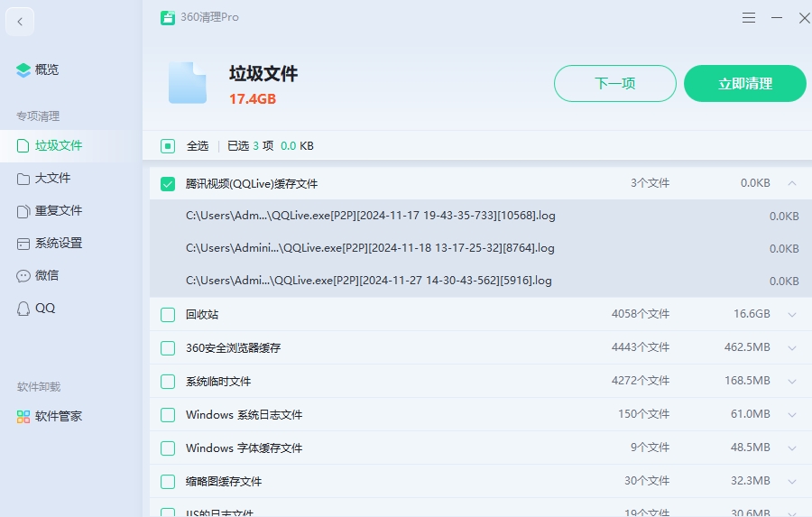Click the 17.4GB total size text
The height and width of the screenshot is (517, 812).
pos(253,99)
